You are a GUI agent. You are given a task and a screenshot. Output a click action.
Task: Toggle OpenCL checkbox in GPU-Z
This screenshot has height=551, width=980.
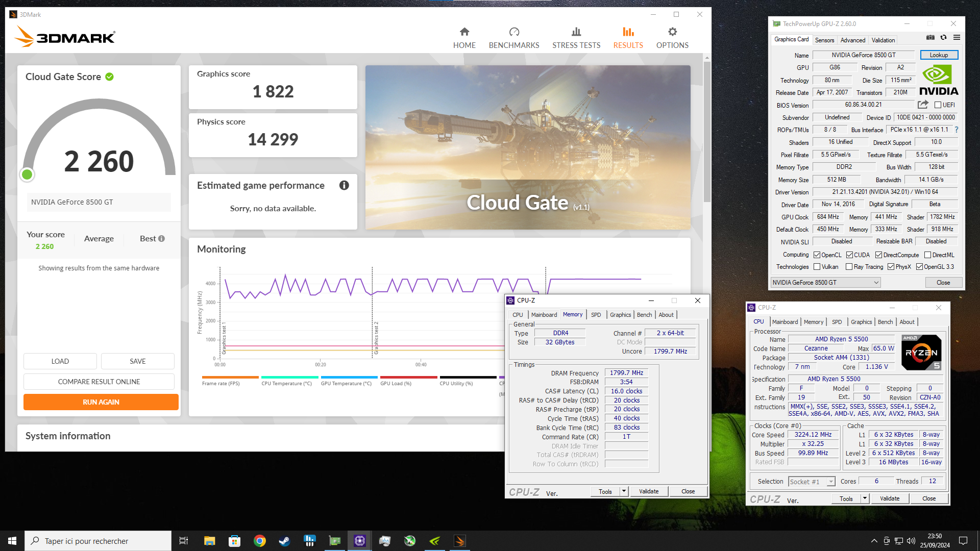click(x=817, y=255)
